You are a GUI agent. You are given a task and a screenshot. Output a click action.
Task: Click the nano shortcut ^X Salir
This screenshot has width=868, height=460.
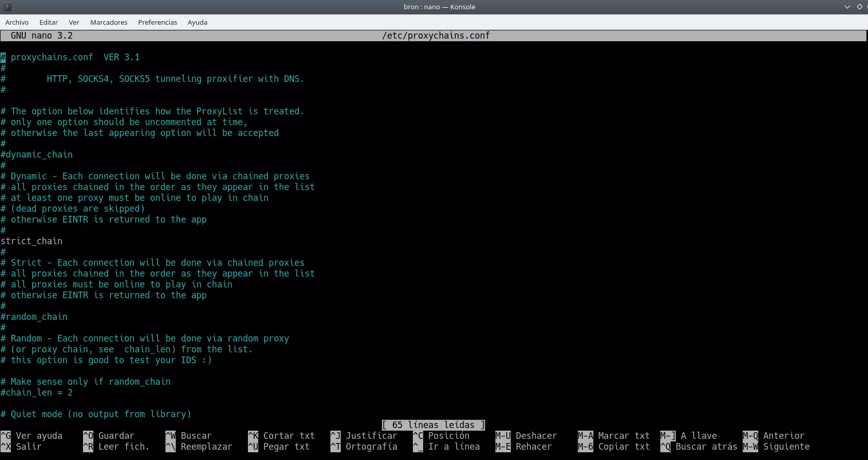pos(21,447)
